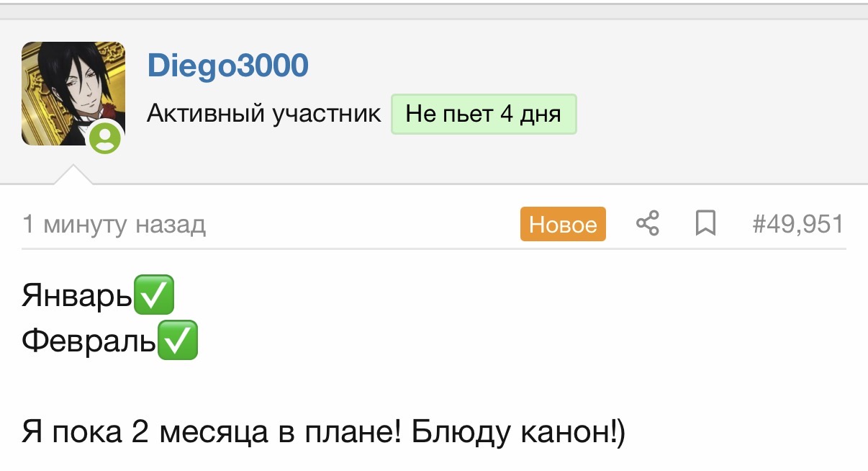
Task: Click the pointer triangle below the avatar
Action: click(x=73, y=175)
